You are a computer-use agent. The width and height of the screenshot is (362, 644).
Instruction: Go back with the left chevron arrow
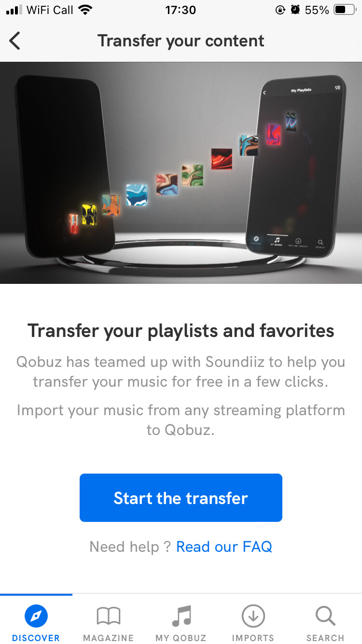coord(15,41)
